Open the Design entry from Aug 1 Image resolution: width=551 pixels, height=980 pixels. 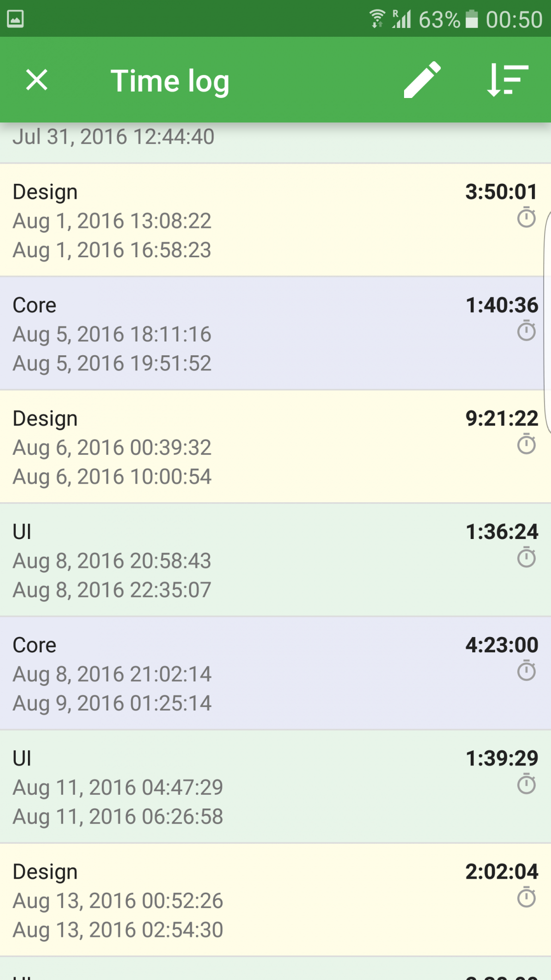275,220
